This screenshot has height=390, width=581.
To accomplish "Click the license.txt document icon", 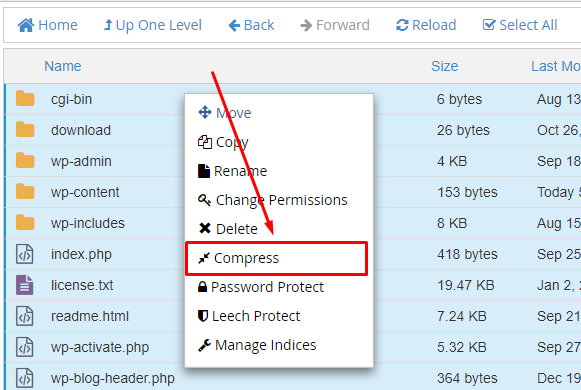I will [25, 285].
